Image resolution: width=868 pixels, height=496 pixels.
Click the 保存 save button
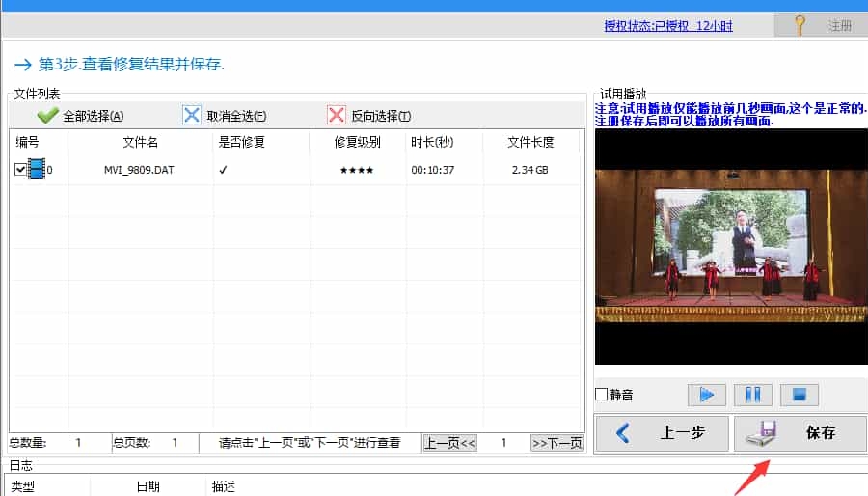pyautogui.click(x=800, y=432)
